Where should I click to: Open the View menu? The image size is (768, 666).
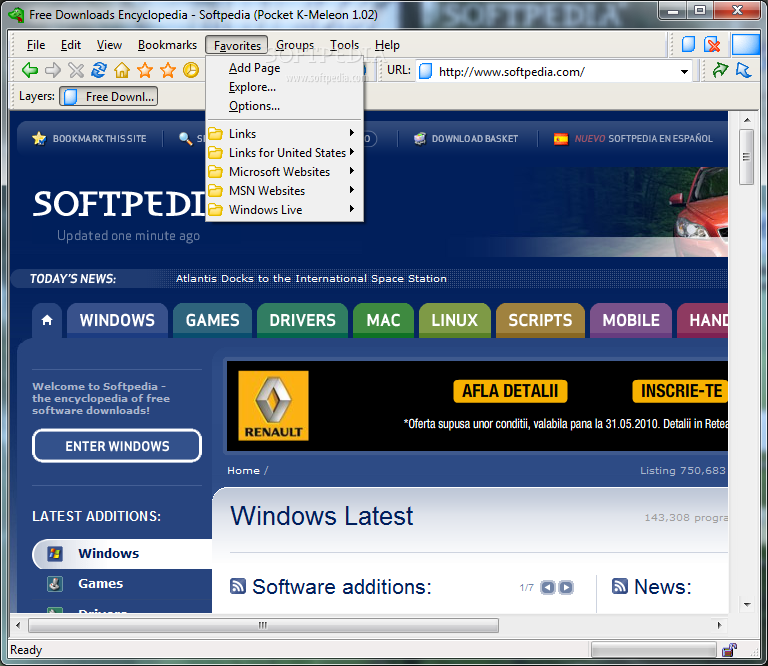coord(109,45)
